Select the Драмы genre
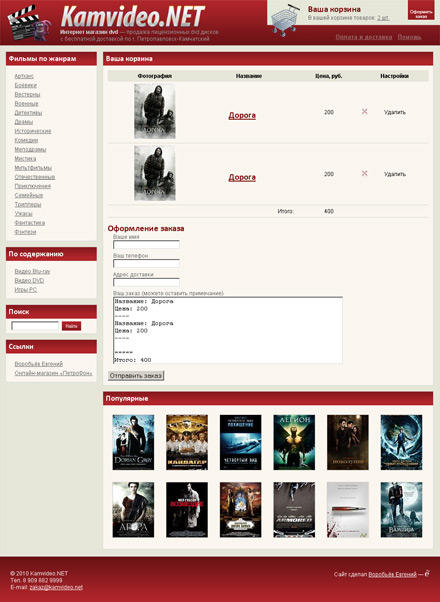The height and width of the screenshot is (602, 440). [24, 122]
